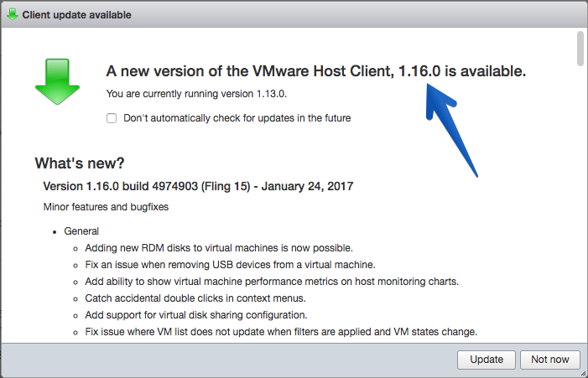
Task: Click the "General" bullet item
Action: pos(81,231)
